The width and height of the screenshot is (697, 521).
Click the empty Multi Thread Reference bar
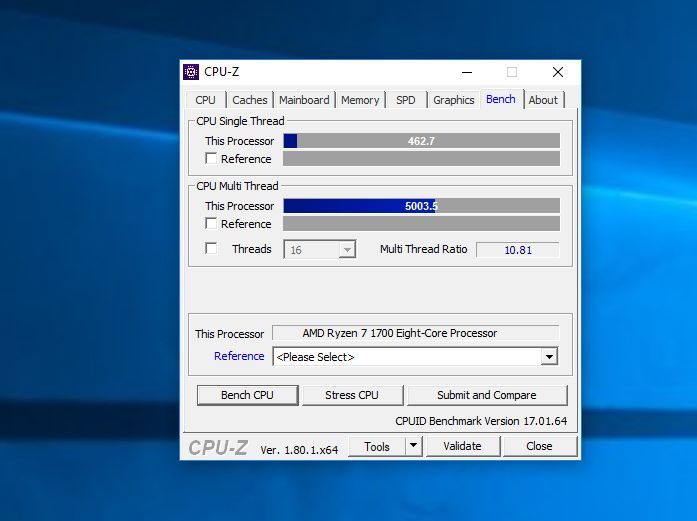tap(421, 224)
